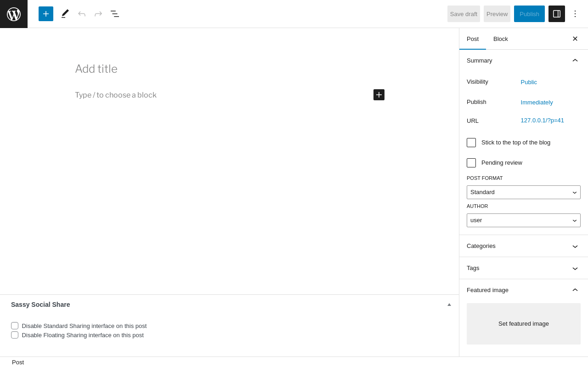Image resolution: width=588 pixels, height=368 pixels.
Task: Expand the Tags panel
Action: [524, 268]
